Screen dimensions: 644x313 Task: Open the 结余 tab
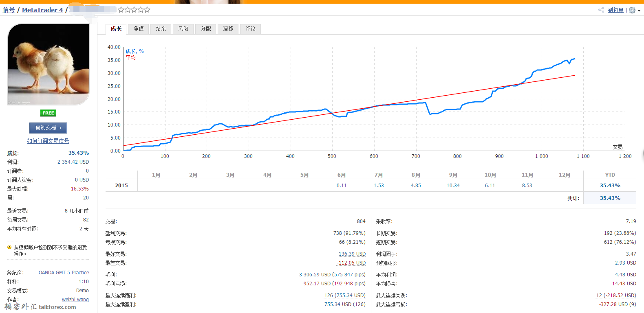tap(161, 29)
